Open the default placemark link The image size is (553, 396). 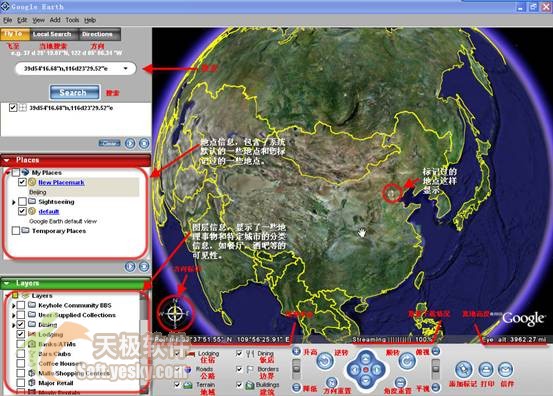click(49, 212)
